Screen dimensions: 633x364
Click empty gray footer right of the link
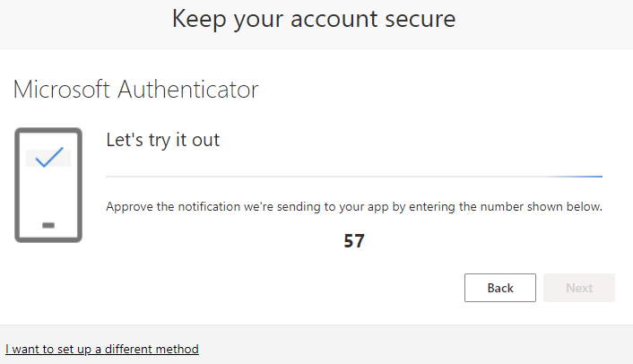(430, 349)
